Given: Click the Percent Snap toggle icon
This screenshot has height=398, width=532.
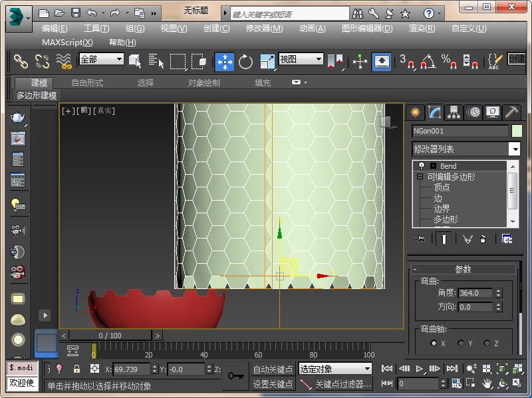Looking at the screenshot, I should (448, 61).
